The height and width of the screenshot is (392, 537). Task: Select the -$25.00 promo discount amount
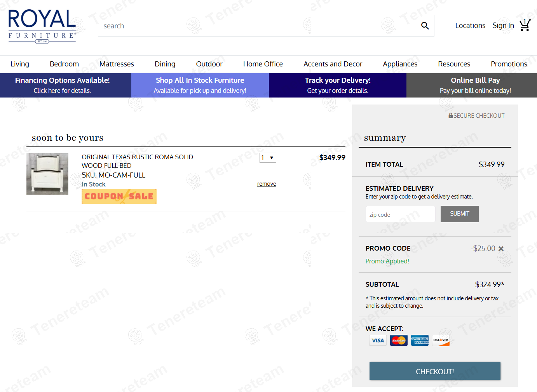point(483,248)
